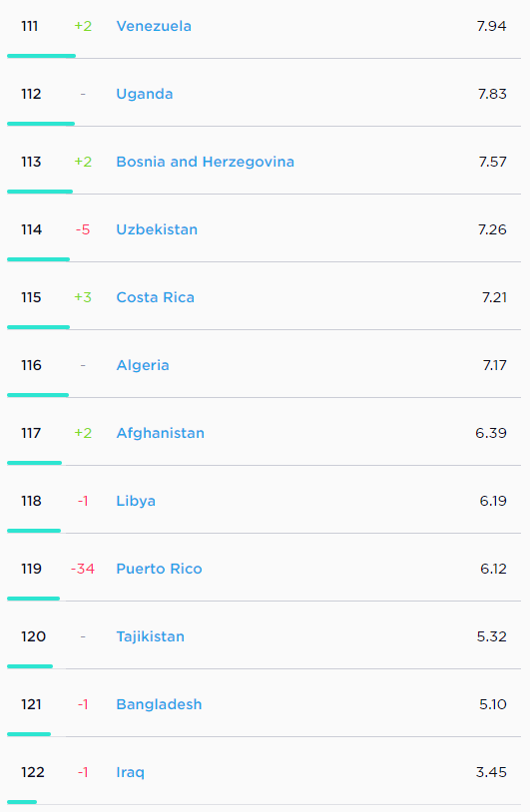Click rank number 120
530x812 pixels.
pos(33,636)
